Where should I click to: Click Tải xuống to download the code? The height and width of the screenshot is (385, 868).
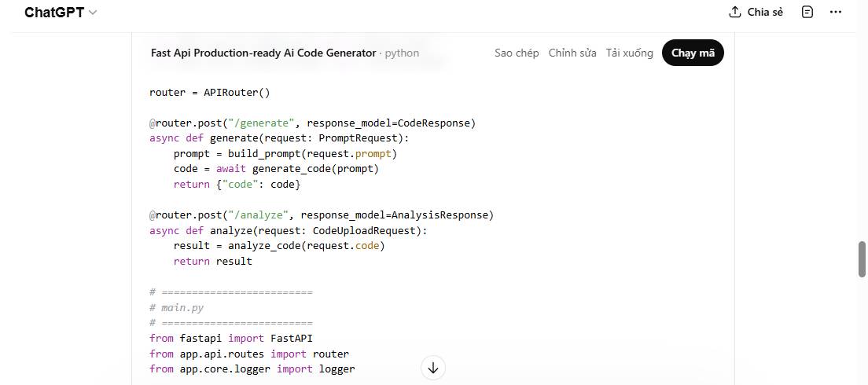tap(629, 53)
